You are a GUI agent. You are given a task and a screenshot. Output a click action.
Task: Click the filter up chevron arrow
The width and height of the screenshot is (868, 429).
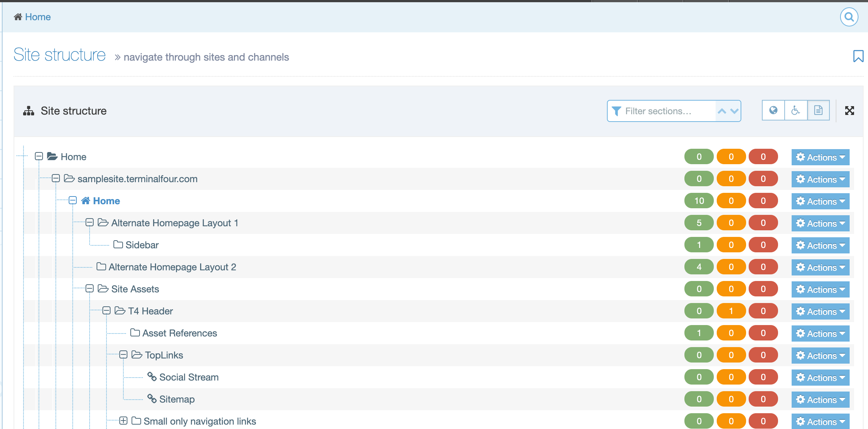(x=722, y=111)
